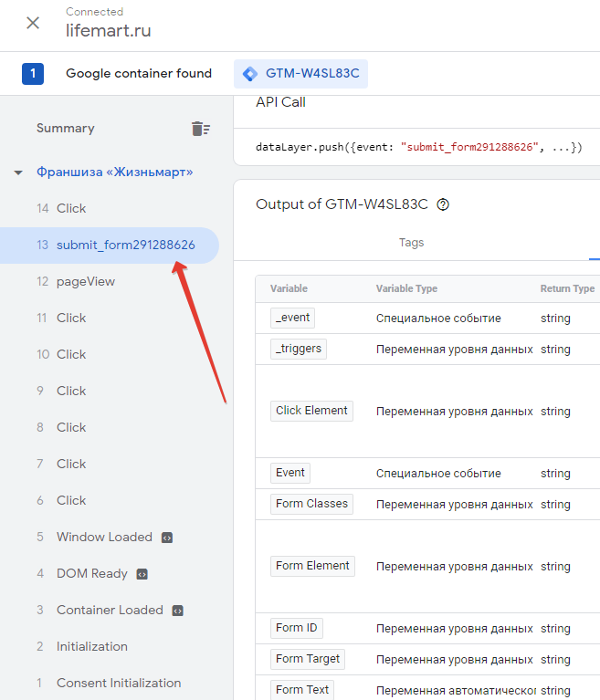Click the clear events trash icon
Viewport: 600px width, 700px height.
coord(201,129)
